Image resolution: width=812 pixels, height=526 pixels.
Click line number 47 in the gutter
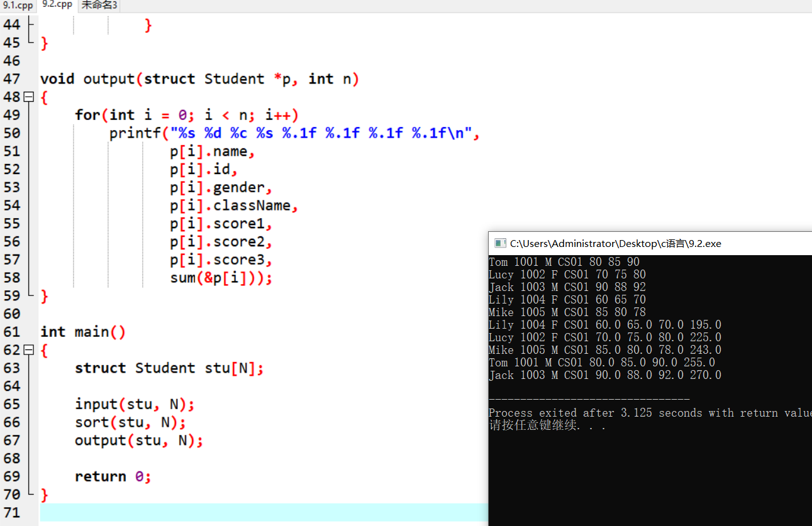click(x=11, y=79)
